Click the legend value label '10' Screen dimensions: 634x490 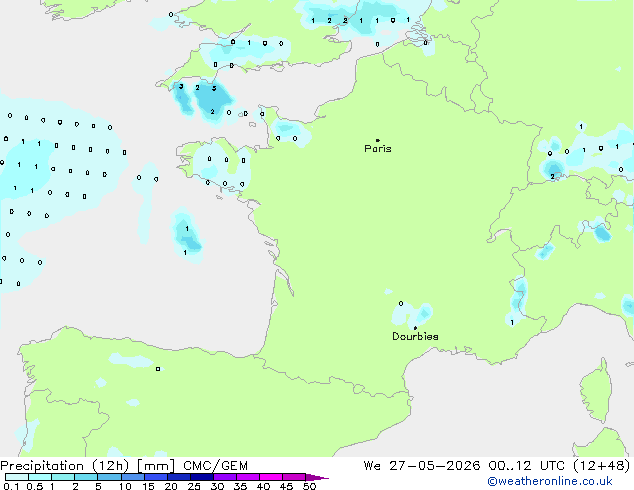point(125,486)
